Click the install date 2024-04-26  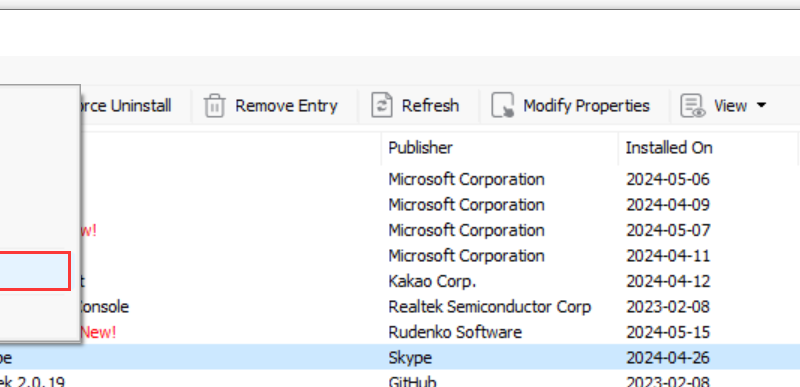(x=668, y=358)
